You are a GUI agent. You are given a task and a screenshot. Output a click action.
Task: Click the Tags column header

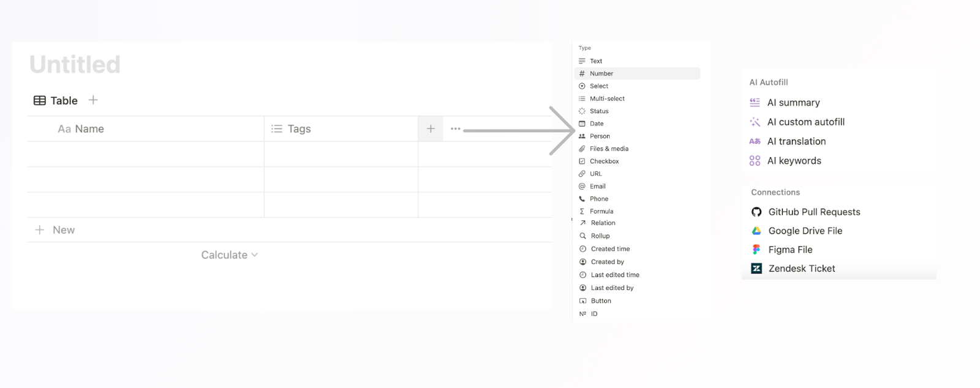coord(341,129)
